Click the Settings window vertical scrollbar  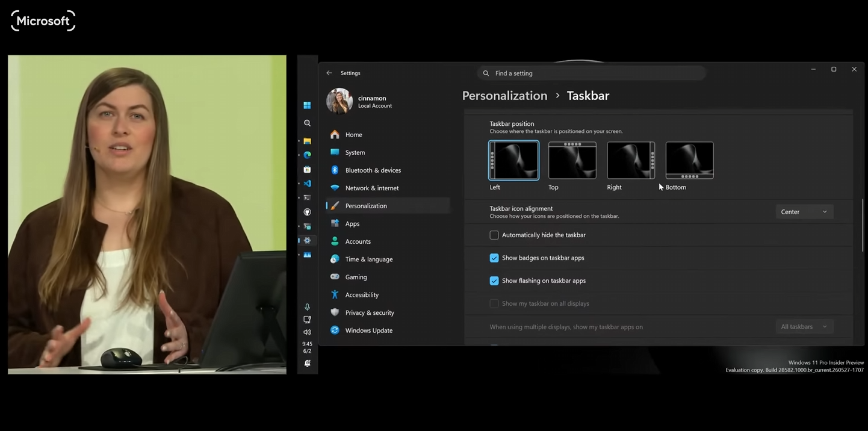[863, 226]
